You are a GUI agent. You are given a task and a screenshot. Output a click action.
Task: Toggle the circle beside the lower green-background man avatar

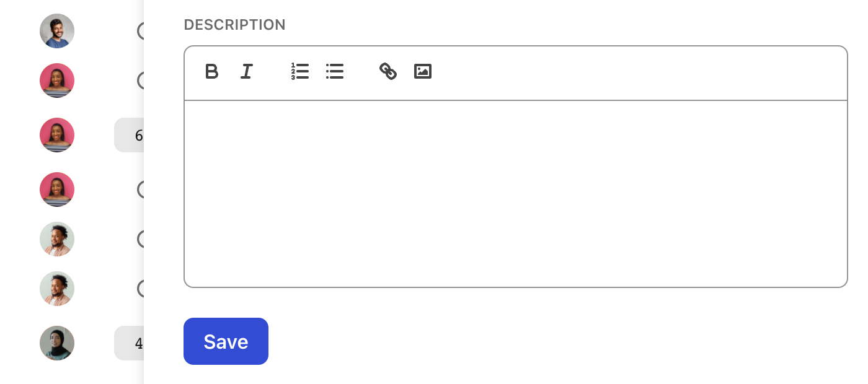(x=141, y=289)
